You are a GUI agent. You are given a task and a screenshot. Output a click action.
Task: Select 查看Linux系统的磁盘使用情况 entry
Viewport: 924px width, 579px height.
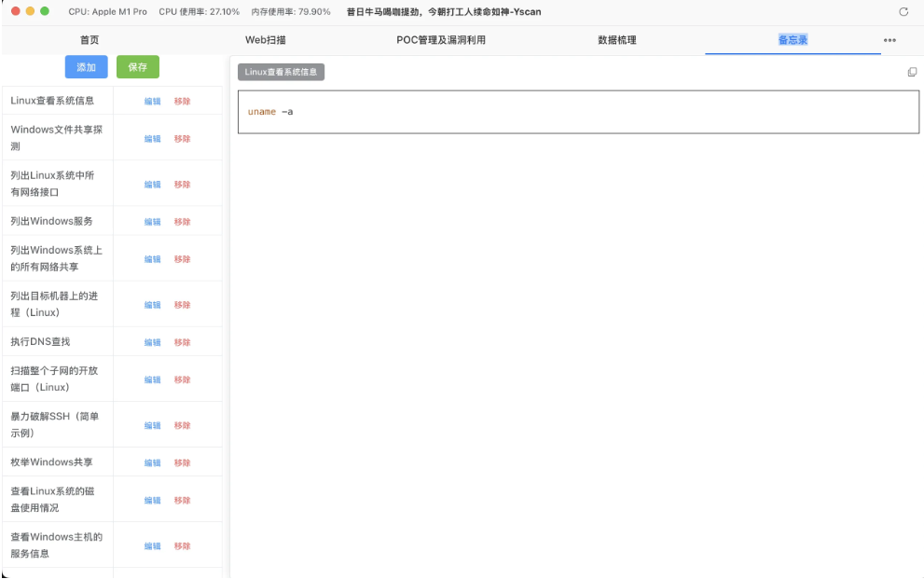tap(52, 500)
